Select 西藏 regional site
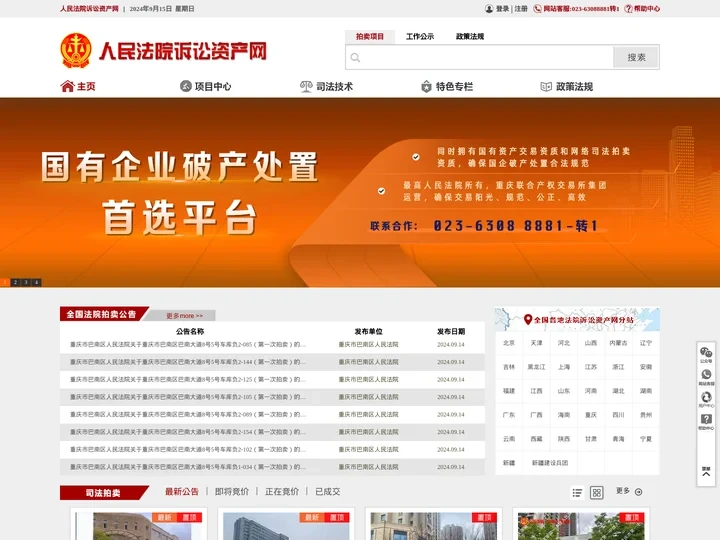This screenshot has width=720, height=540. click(x=536, y=439)
